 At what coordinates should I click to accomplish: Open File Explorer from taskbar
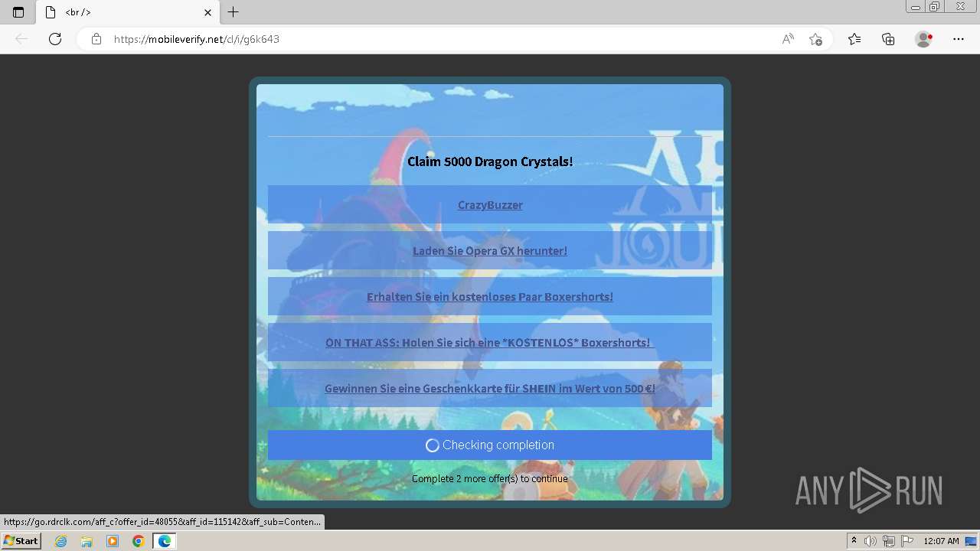pyautogui.click(x=87, y=541)
